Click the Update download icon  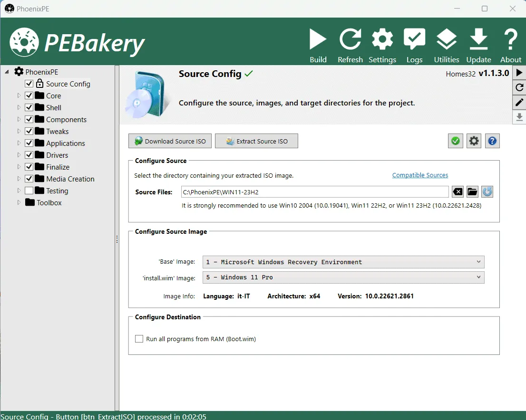478,40
